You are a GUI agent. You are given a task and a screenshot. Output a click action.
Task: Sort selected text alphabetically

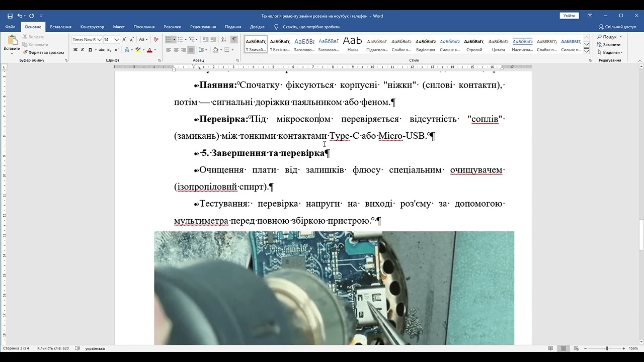223,39
